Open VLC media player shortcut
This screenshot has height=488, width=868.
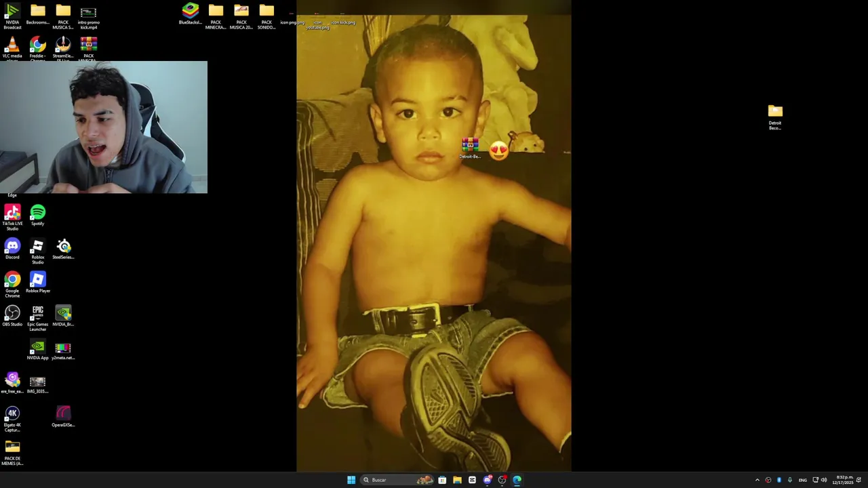coord(12,49)
